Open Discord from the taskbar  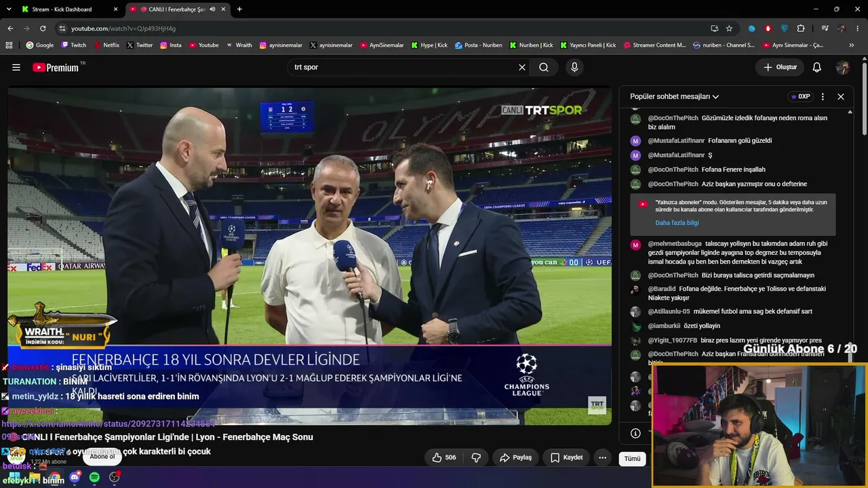click(75, 477)
